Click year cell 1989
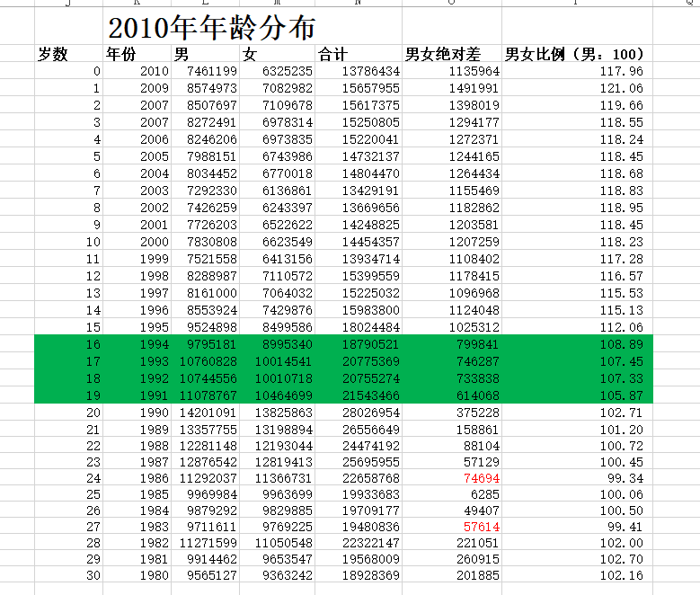The width and height of the screenshot is (700, 595). 155,430
